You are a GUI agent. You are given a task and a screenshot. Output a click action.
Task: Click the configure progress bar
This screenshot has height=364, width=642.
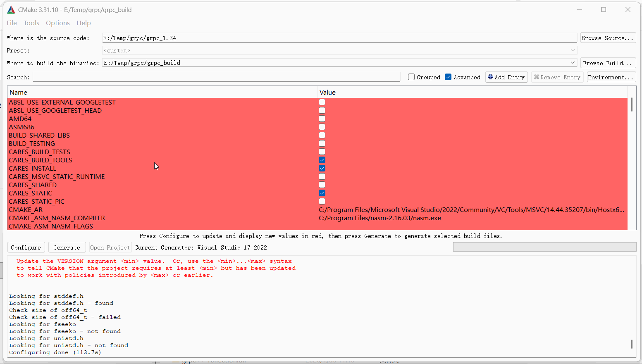(x=544, y=247)
